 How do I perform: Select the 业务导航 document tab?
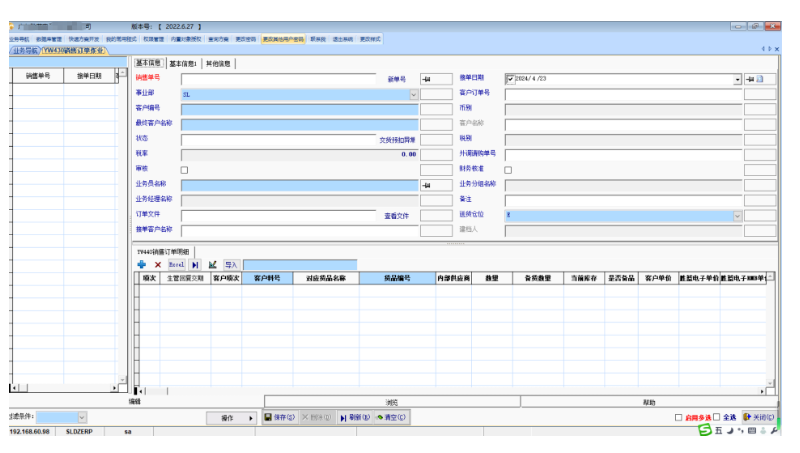tap(25, 51)
